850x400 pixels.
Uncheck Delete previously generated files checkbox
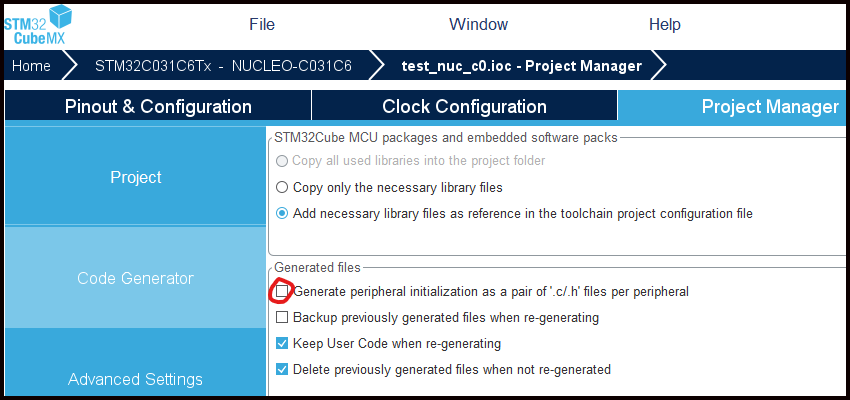point(282,370)
